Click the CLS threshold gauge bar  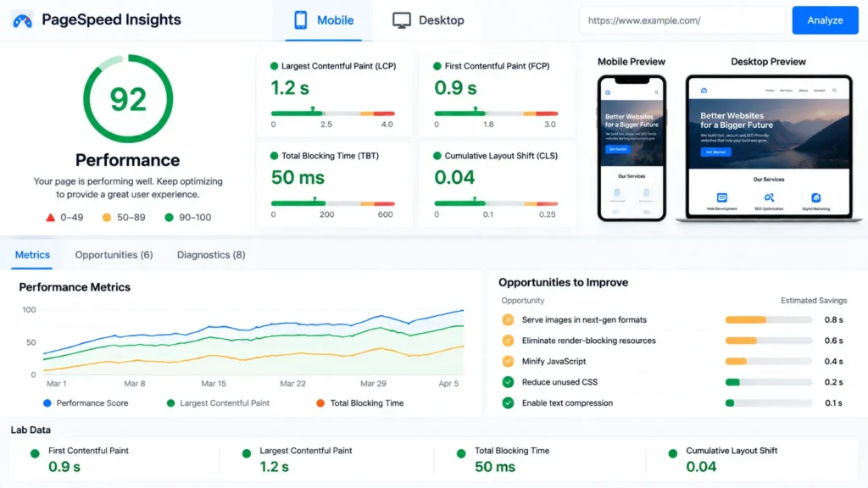496,203
